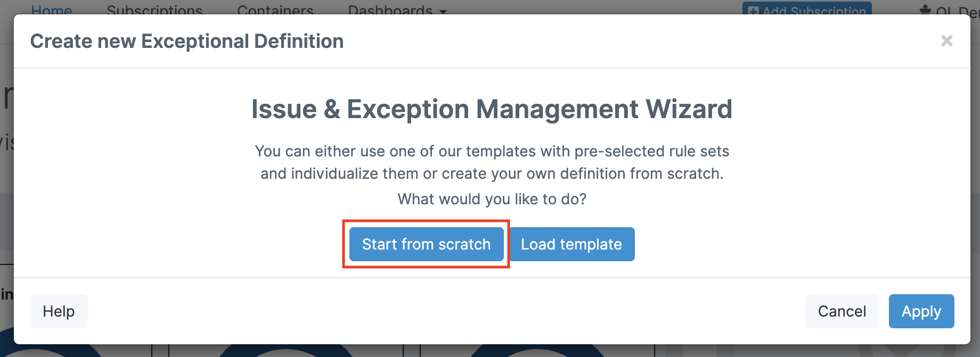Image resolution: width=980 pixels, height=357 pixels.
Task: Close the dialog with the X icon
Action: [x=946, y=41]
